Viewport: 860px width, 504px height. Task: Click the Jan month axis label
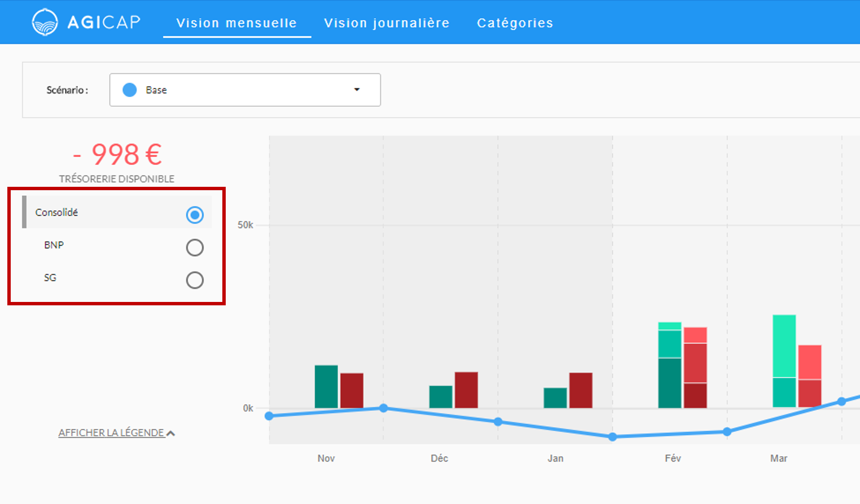click(555, 458)
